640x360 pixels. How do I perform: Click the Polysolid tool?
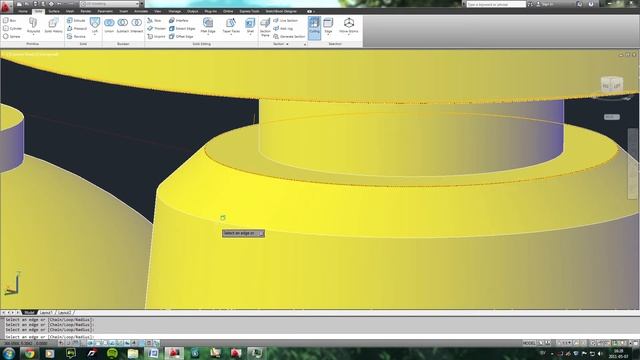click(33, 25)
